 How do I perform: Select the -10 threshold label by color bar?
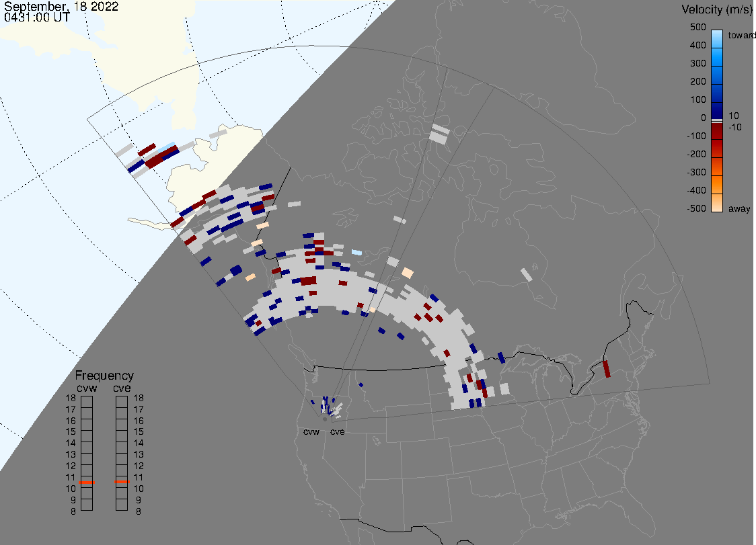coord(734,127)
